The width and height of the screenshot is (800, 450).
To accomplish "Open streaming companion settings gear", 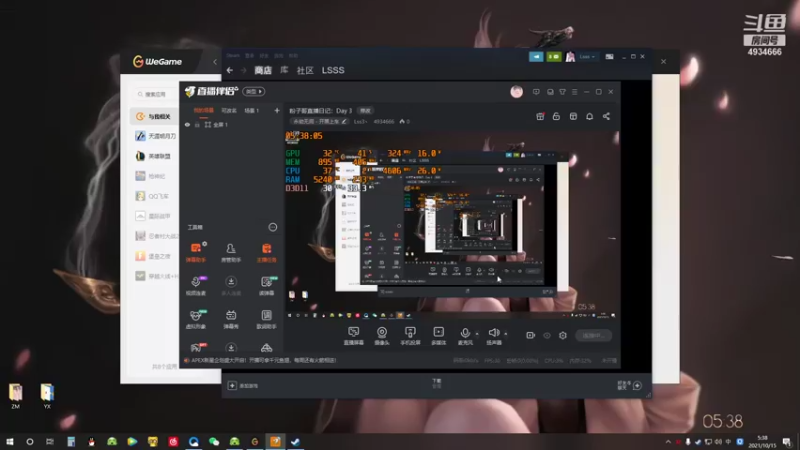I will [x=563, y=335].
